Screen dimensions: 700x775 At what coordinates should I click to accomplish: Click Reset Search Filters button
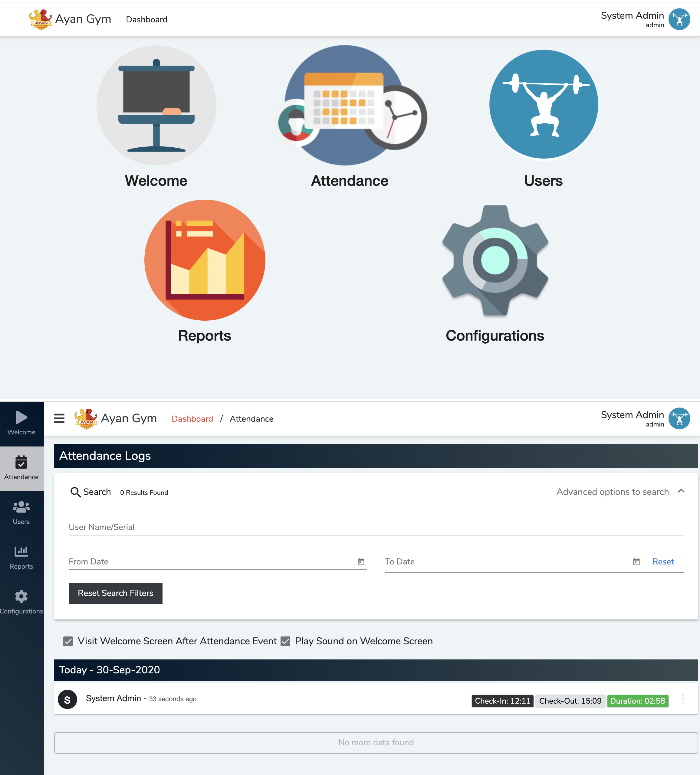pyautogui.click(x=115, y=593)
